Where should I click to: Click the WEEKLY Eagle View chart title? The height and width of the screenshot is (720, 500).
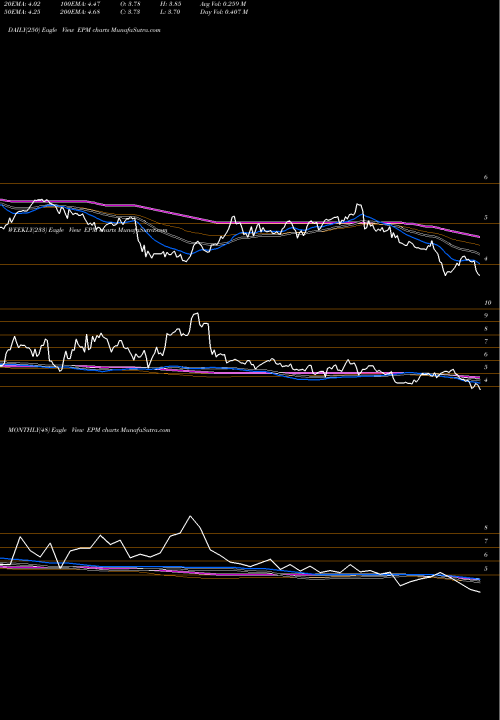pyautogui.click(x=87, y=230)
